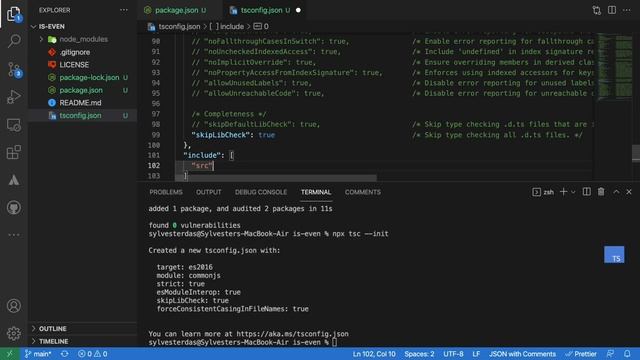This screenshot has width=640, height=360.
Task: Split the terminal panel
Action: point(587,192)
